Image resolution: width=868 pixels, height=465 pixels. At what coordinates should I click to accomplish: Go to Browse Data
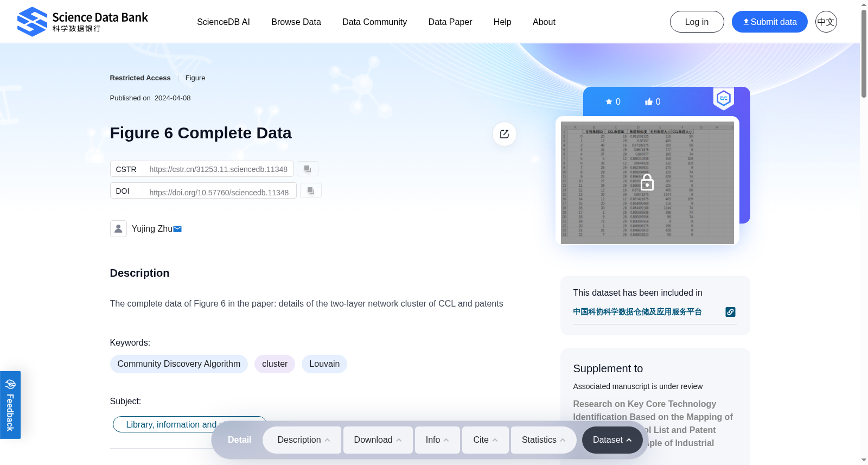[296, 22]
